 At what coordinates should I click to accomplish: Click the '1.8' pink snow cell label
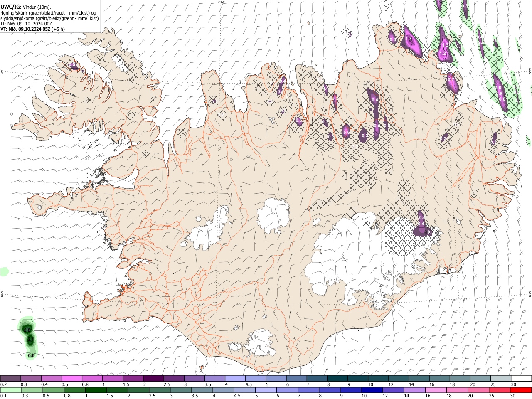[x=409, y=39]
